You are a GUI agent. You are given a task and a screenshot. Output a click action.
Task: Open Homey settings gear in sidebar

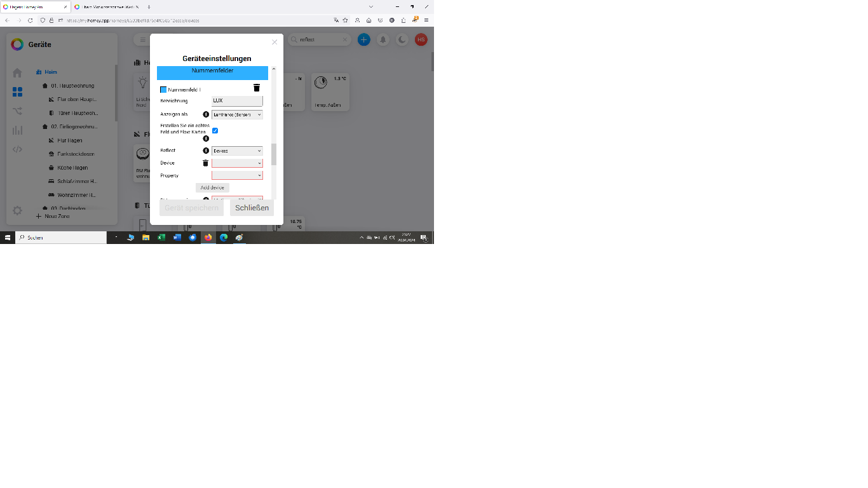click(17, 210)
